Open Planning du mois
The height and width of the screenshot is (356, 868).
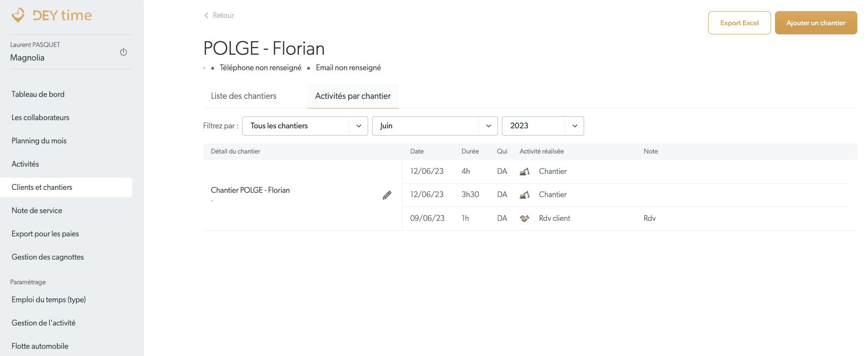click(x=39, y=141)
